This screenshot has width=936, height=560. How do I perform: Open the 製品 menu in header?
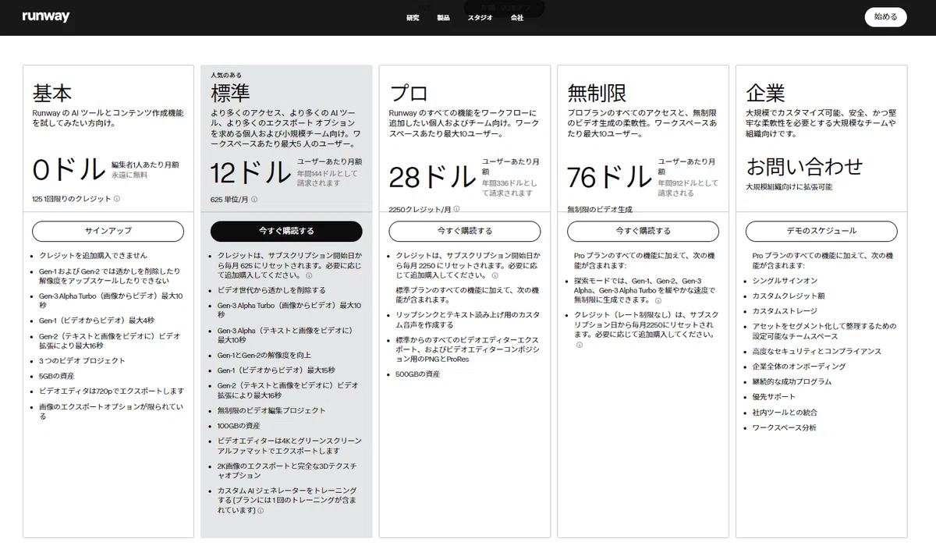coord(444,17)
